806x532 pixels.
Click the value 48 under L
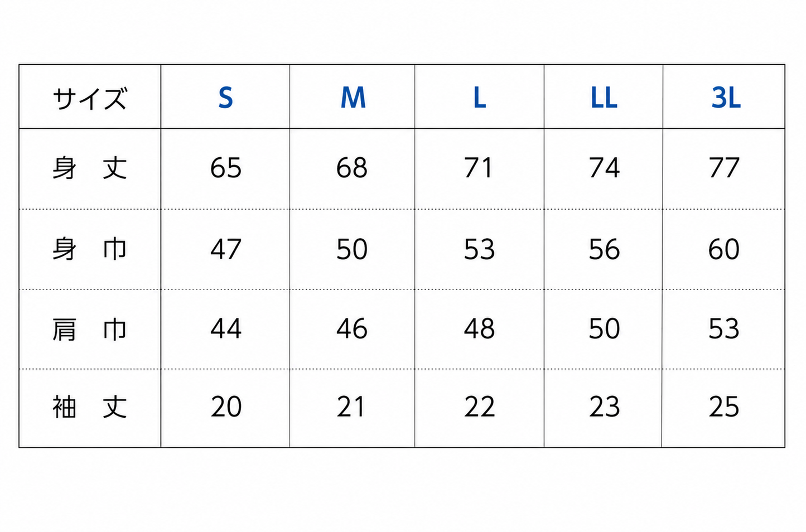click(x=479, y=329)
